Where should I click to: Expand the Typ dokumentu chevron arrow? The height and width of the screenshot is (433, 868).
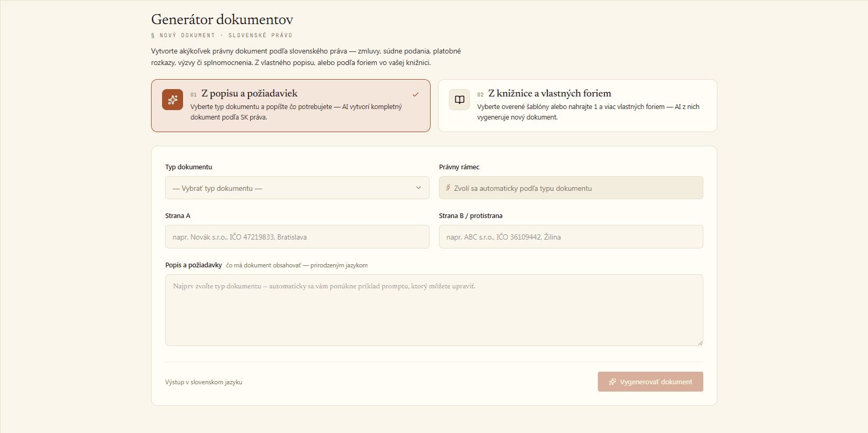pos(419,188)
